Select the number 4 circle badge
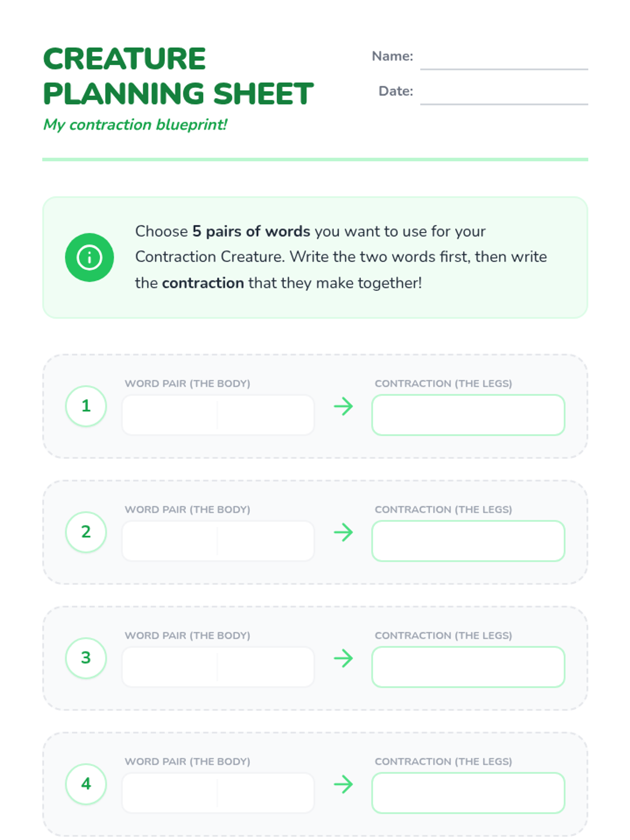Screen dimensions: 630x840 point(86,784)
